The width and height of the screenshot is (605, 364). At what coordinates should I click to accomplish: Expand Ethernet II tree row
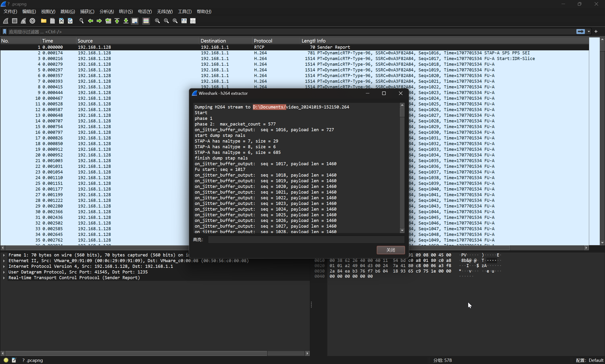4,261
